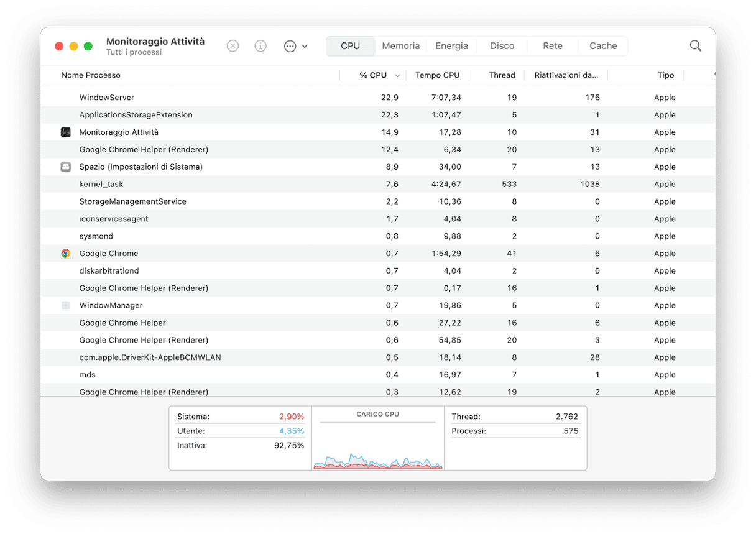Select the WindowServer process row
This screenshot has height=534, width=756.
tap(378, 98)
